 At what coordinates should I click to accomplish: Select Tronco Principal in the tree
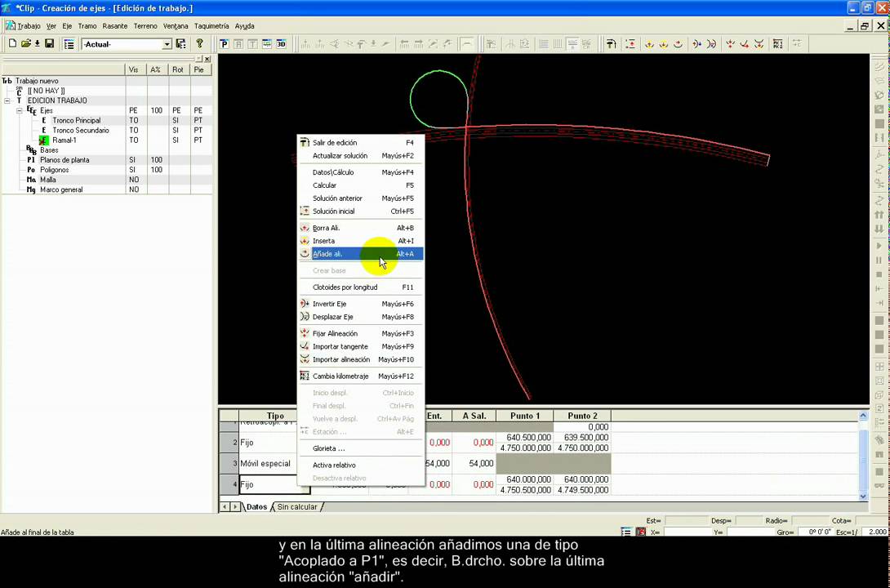point(77,120)
